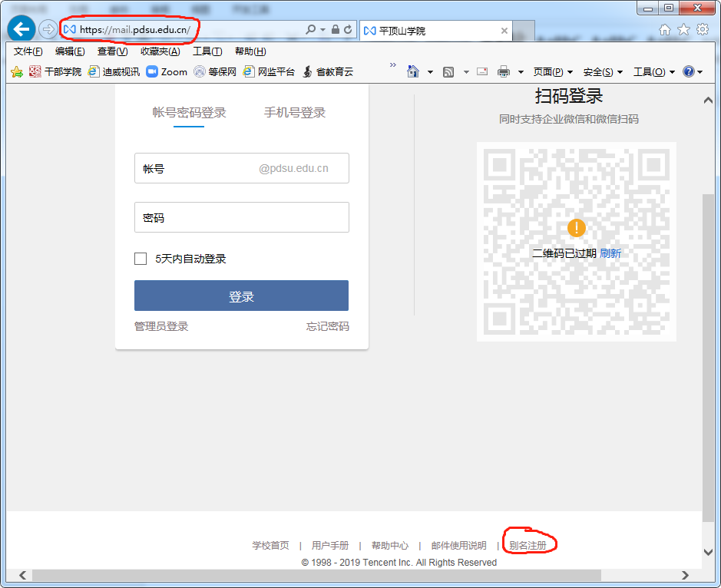Refresh the page with the reload icon
721x588 pixels.
coord(348,29)
